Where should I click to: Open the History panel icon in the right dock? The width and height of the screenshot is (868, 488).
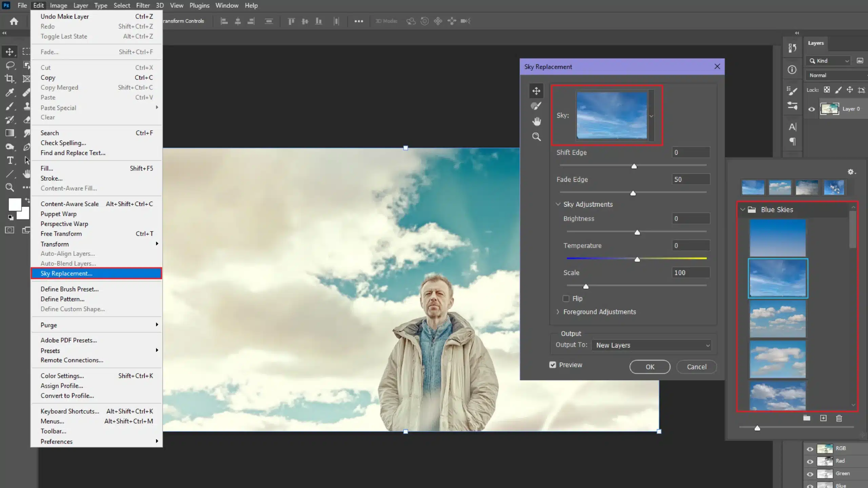click(792, 48)
